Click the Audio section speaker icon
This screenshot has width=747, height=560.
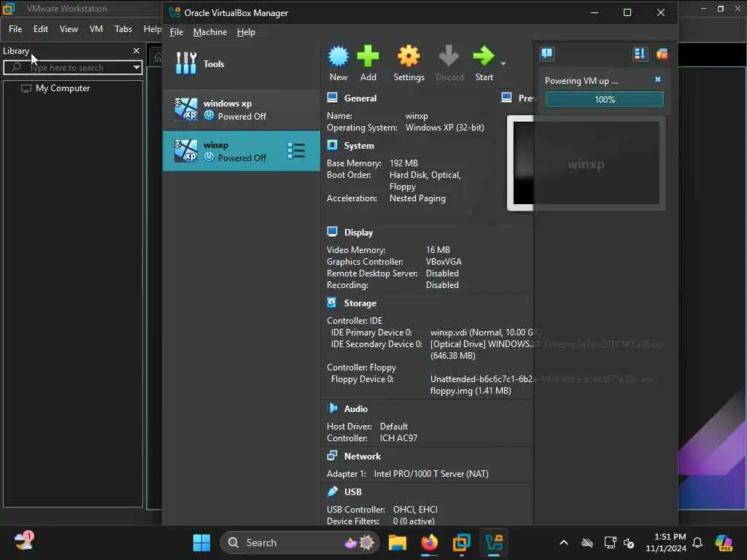(332, 408)
